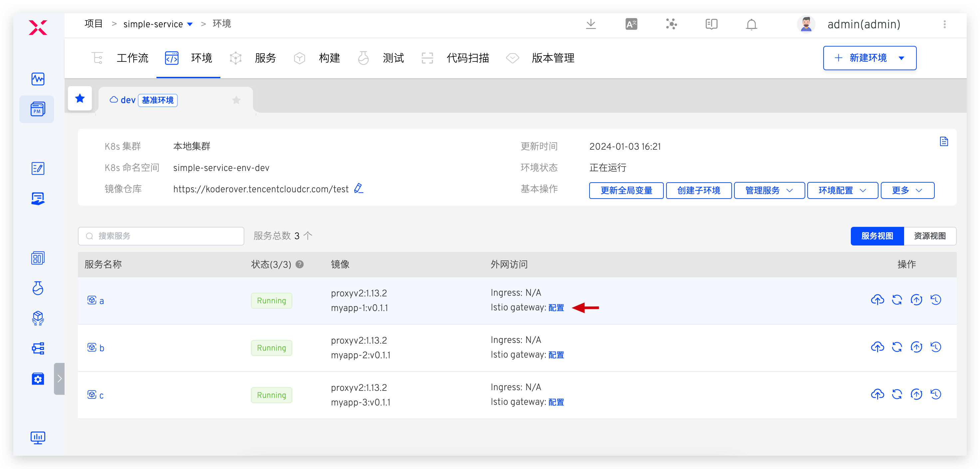Click Istio gateway 配置 link for service a
Viewport: 980px width, 469px height.
556,307
